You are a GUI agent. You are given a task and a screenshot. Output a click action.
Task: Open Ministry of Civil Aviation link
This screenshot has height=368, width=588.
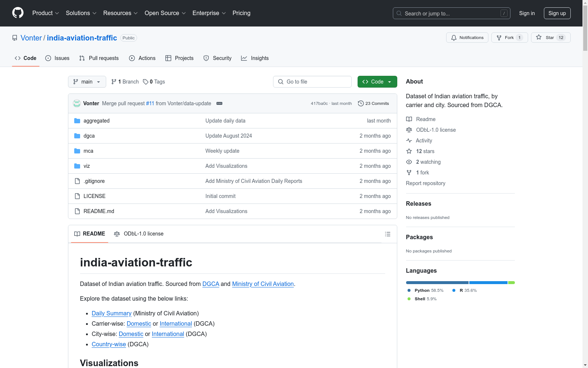pyautogui.click(x=263, y=284)
